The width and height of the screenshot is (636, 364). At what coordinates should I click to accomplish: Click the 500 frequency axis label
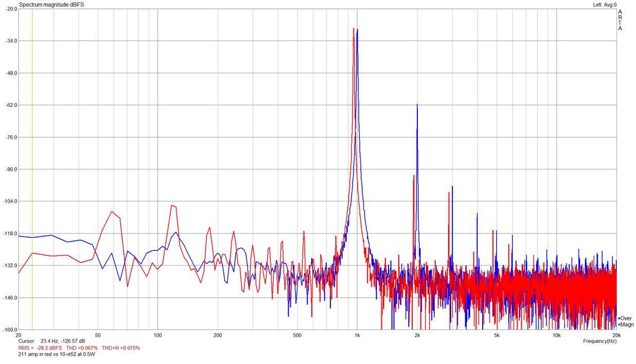click(297, 335)
